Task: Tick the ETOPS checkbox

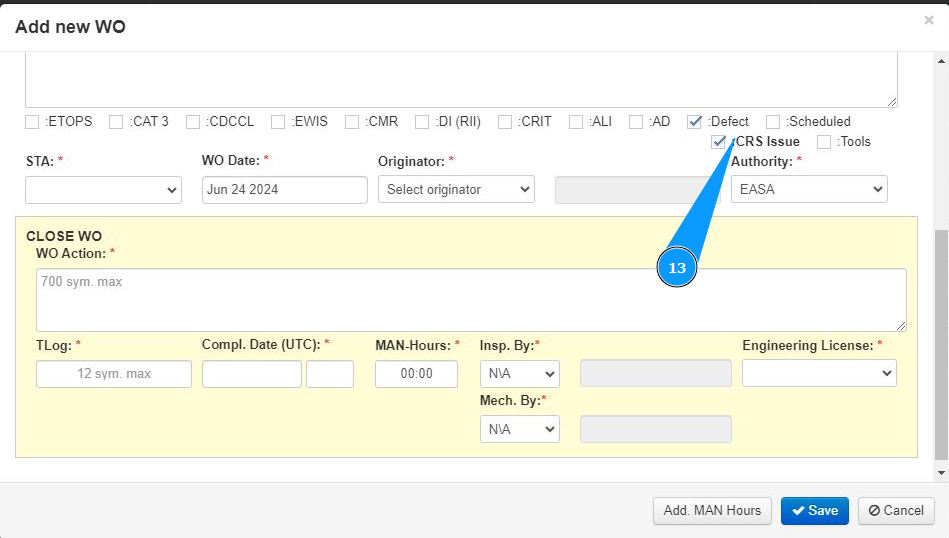Action: click(33, 122)
